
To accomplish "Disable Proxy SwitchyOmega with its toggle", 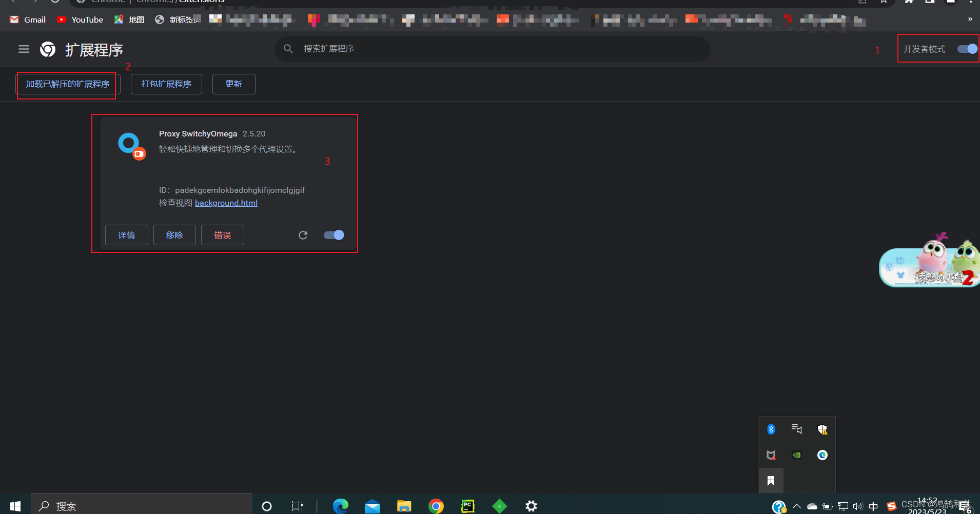I will [x=334, y=235].
